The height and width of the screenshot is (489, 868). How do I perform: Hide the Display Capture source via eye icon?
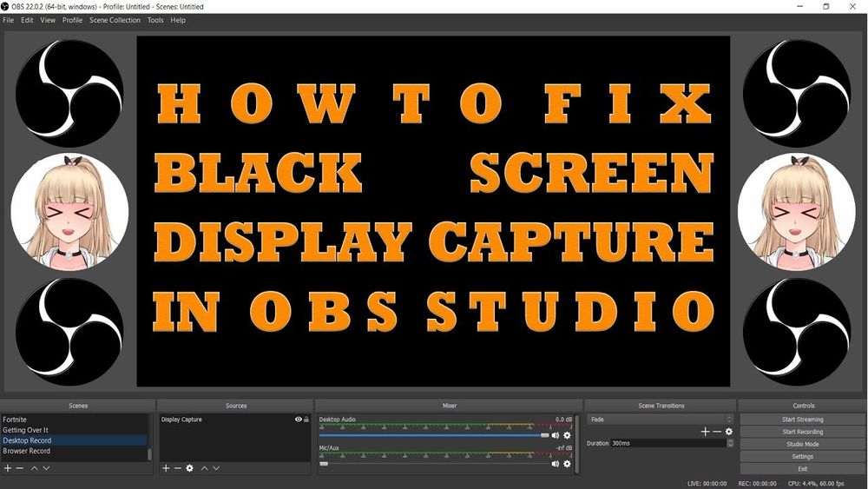pos(298,420)
